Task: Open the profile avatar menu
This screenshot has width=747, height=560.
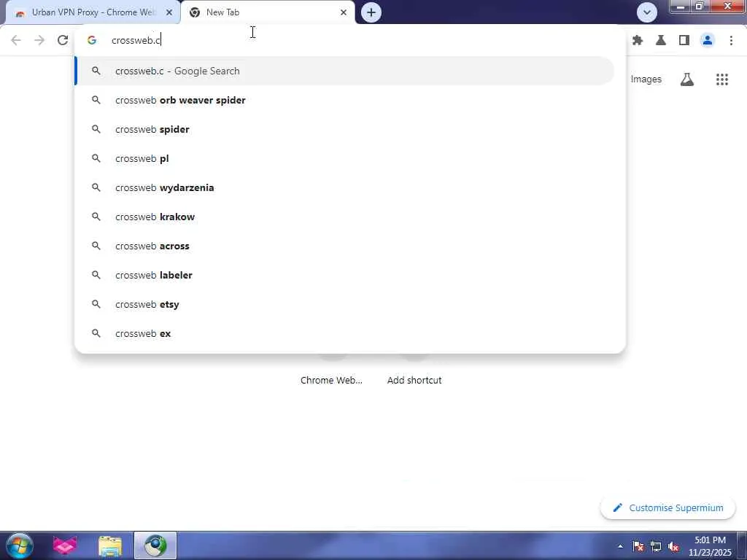Action: pyautogui.click(x=708, y=41)
